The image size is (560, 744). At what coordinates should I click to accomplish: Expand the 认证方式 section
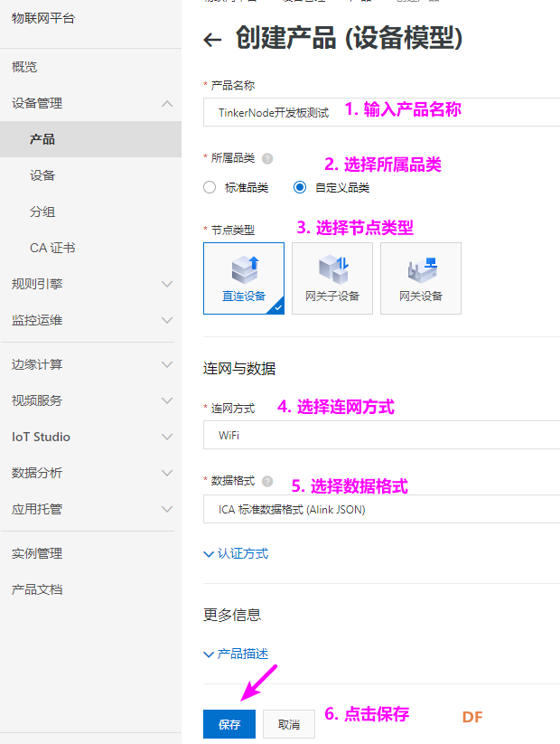click(236, 554)
